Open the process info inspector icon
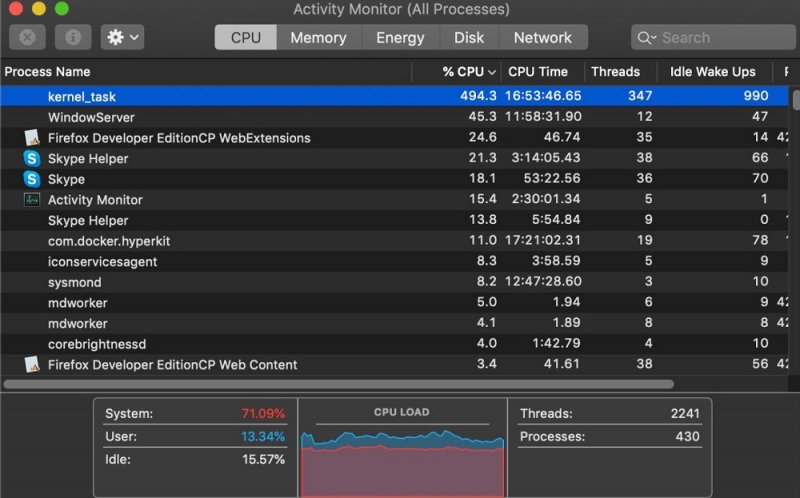800x498 pixels. (73, 37)
